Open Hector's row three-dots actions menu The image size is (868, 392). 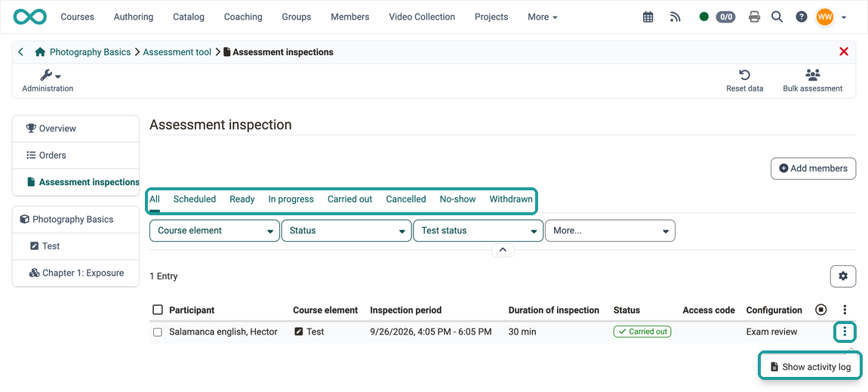click(845, 332)
